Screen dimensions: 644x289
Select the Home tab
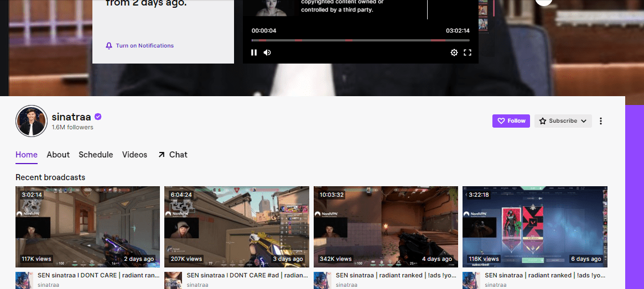point(27,155)
